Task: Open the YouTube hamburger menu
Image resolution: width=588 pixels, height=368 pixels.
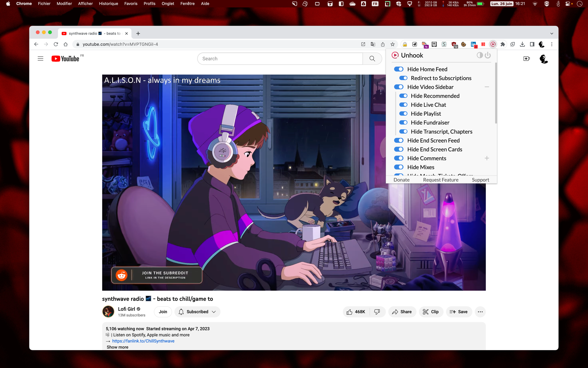Action: click(x=40, y=58)
